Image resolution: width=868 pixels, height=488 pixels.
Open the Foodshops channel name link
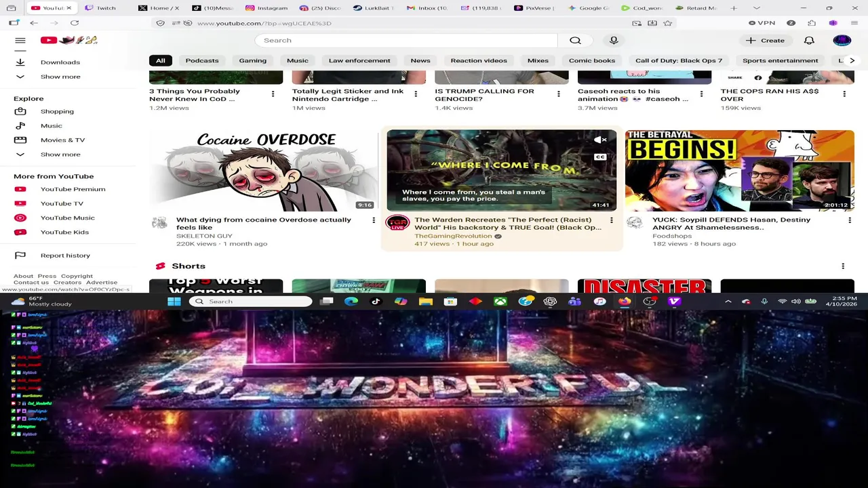coord(672,236)
